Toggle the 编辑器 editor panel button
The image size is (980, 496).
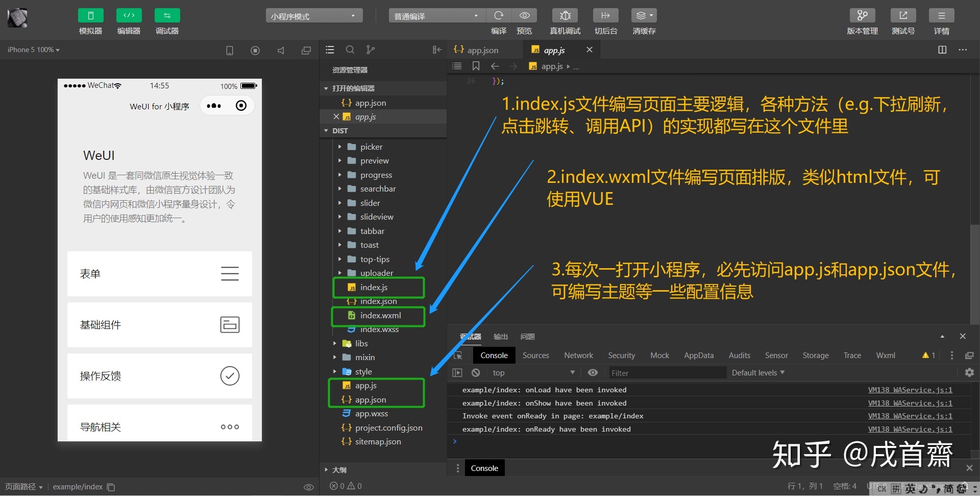pyautogui.click(x=129, y=16)
